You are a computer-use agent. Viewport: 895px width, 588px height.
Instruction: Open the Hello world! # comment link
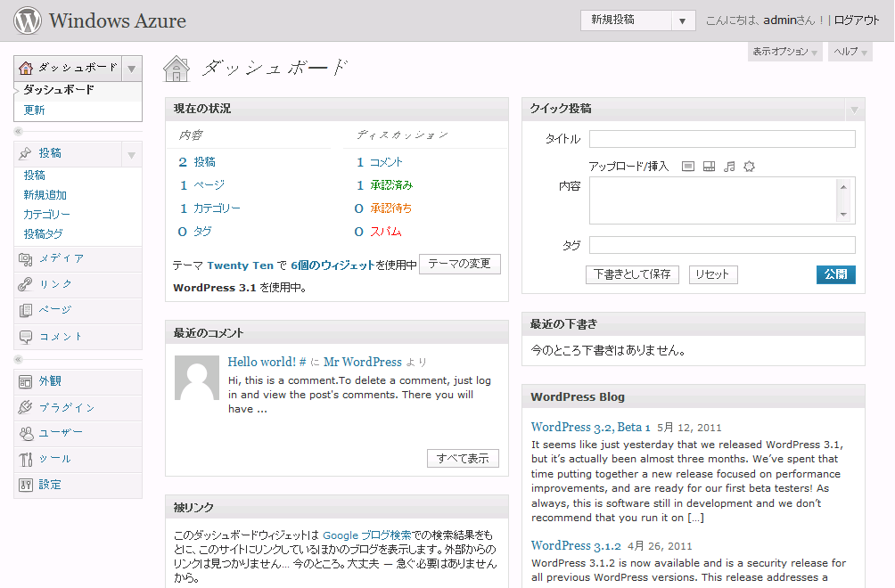click(267, 362)
